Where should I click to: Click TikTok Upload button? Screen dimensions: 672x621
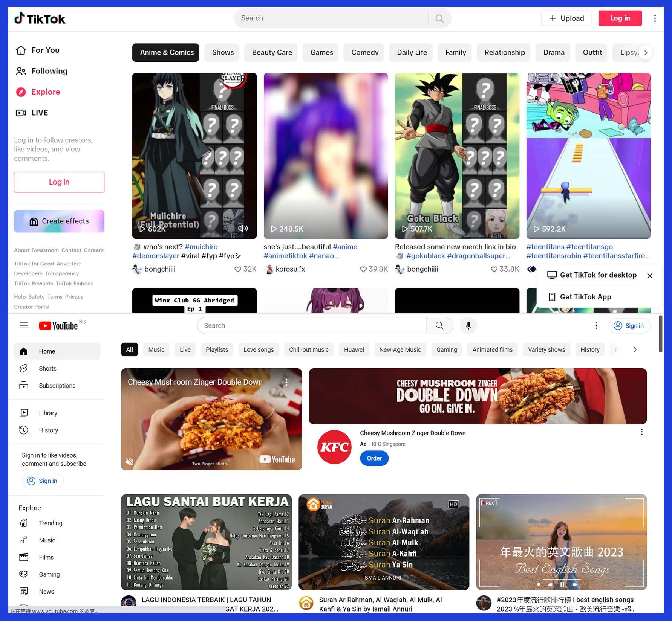566,18
